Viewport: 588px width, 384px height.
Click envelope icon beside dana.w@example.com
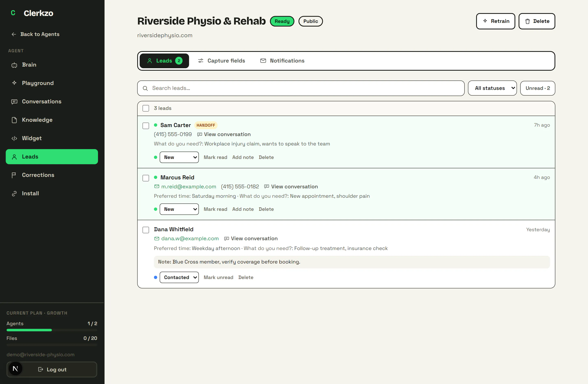tap(157, 238)
